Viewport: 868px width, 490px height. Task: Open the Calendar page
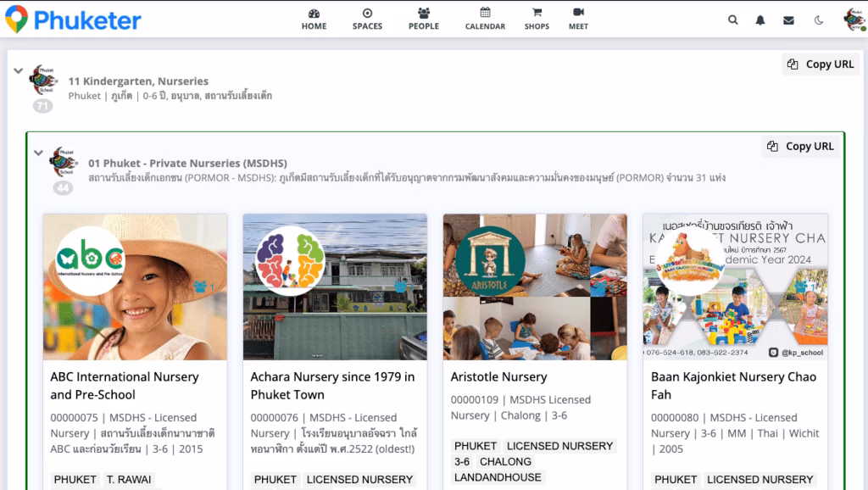point(485,19)
